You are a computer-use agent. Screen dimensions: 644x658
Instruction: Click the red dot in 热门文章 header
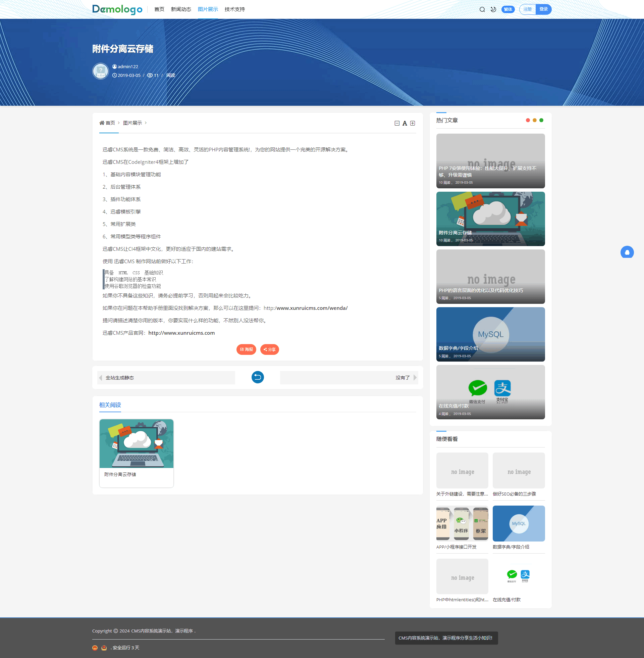[x=528, y=120]
